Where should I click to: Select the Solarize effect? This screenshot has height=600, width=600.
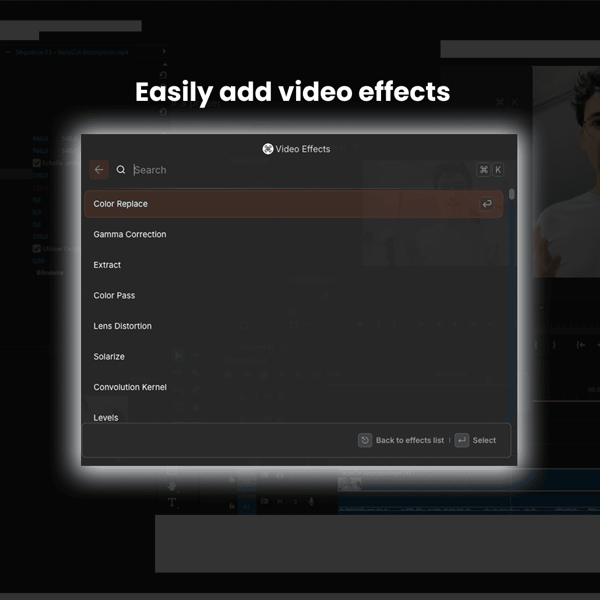pyautogui.click(x=293, y=357)
